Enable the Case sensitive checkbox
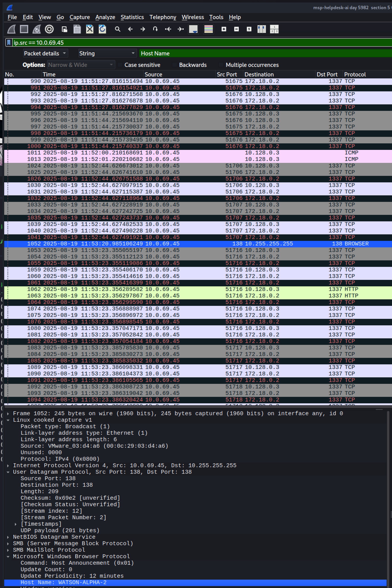The width and height of the screenshot is (392, 588). pyautogui.click(x=120, y=65)
